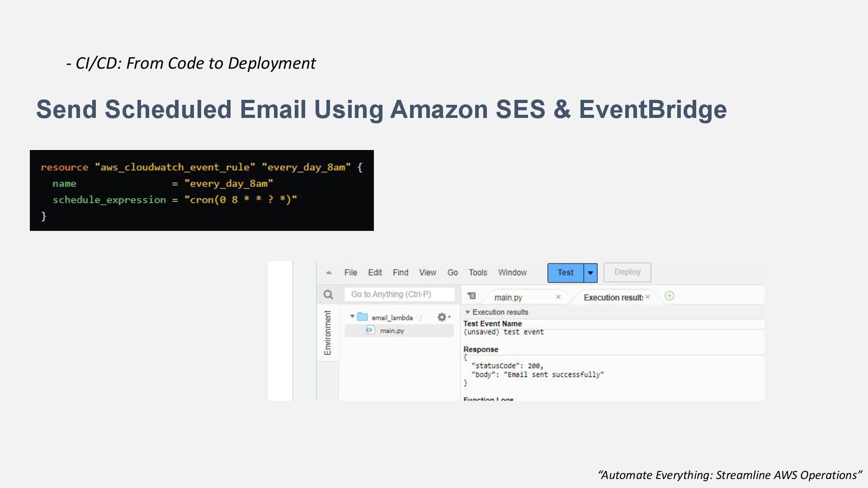Toggle the Environment side panel
868x488 pixels.
(x=328, y=333)
